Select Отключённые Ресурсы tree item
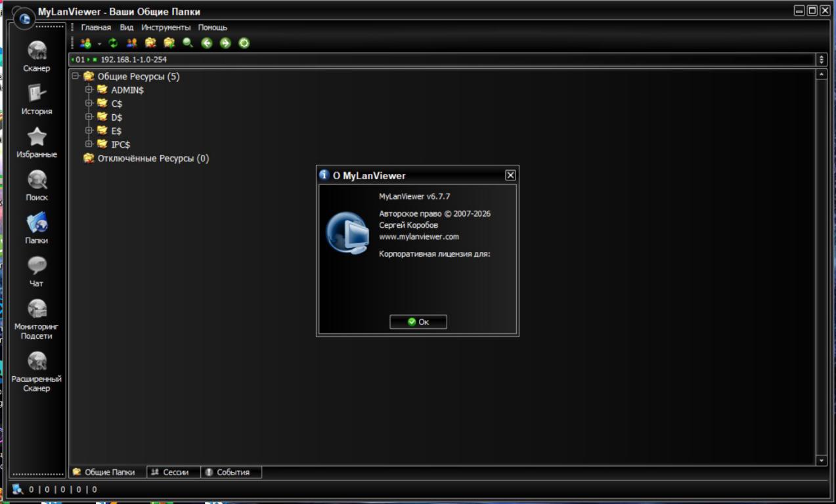The width and height of the screenshot is (836, 504). (x=152, y=158)
